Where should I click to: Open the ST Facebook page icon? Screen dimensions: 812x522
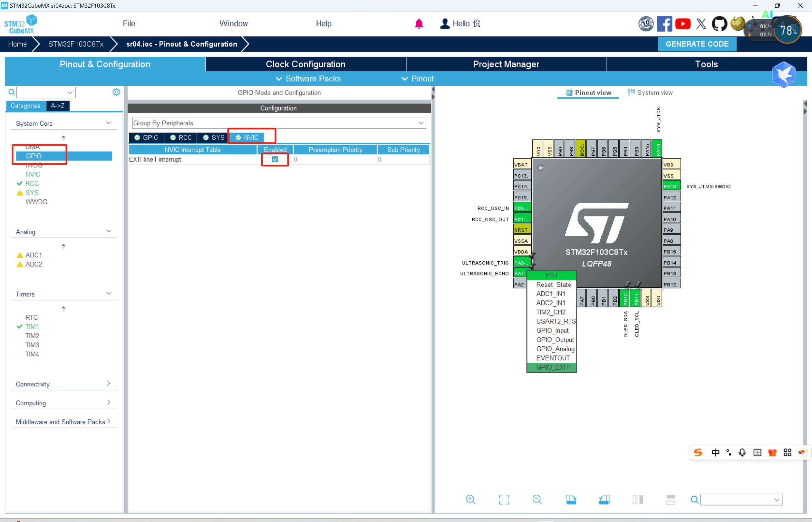[664, 24]
